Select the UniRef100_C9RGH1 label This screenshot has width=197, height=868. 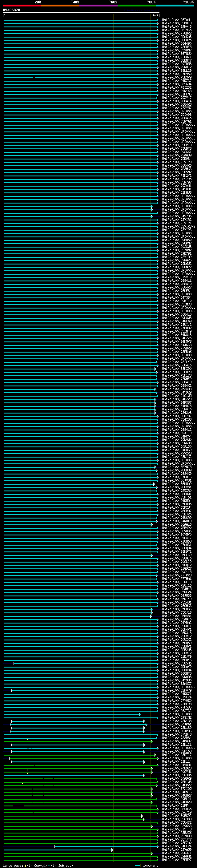[x=176, y=856]
